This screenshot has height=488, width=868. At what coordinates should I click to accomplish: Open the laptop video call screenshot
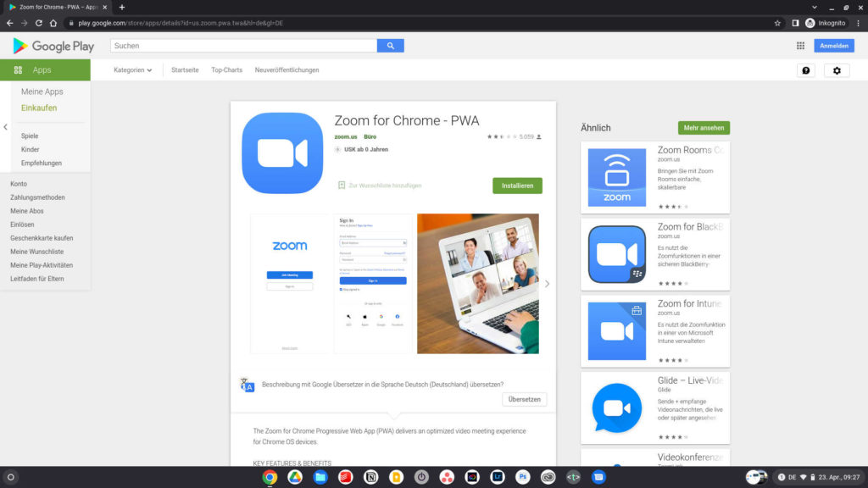click(478, 284)
